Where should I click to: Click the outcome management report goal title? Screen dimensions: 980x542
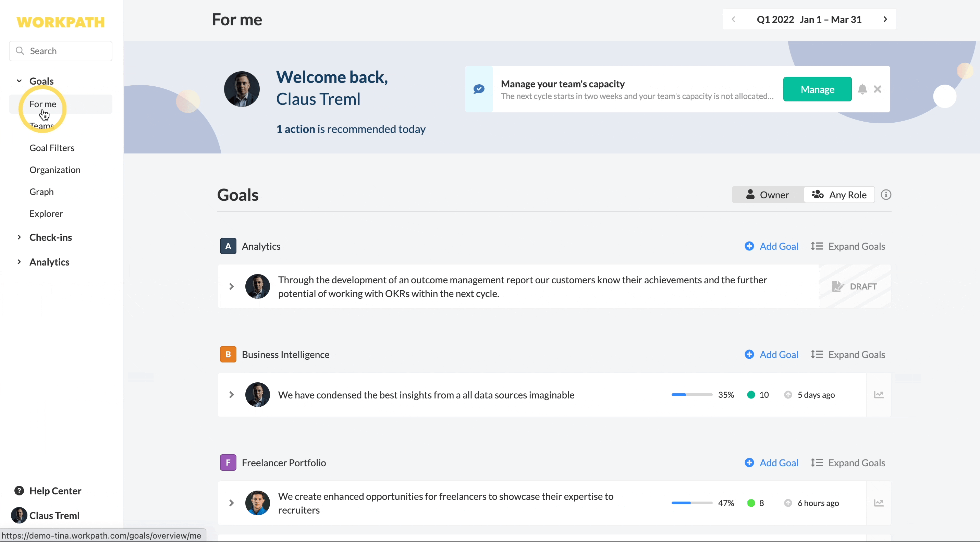click(x=522, y=286)
